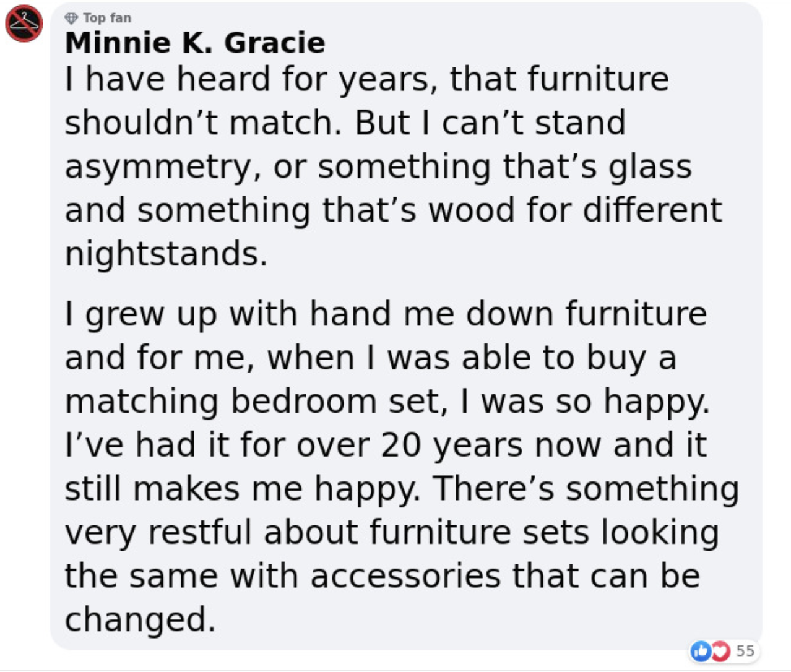Click the phrase "matching bedroom set"

256,402
